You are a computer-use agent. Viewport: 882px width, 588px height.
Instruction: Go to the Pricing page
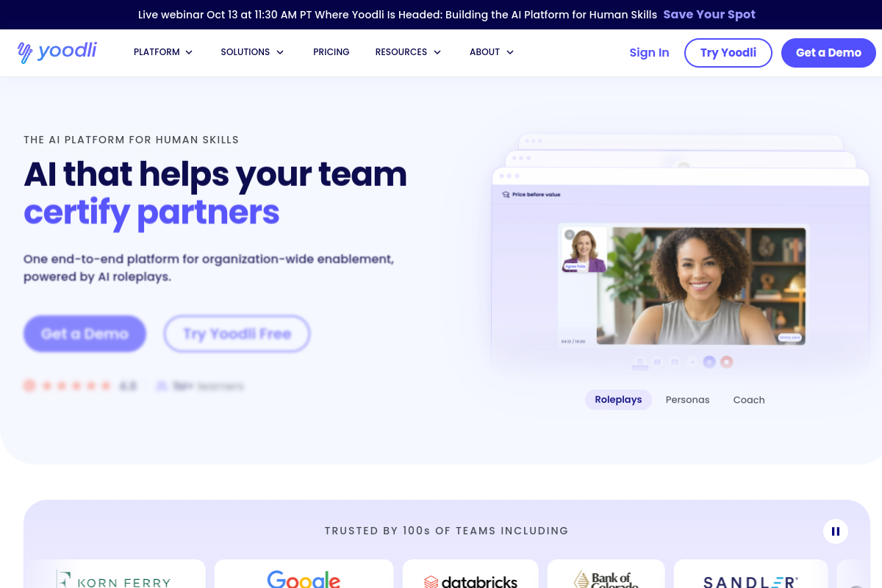(331, 52)
